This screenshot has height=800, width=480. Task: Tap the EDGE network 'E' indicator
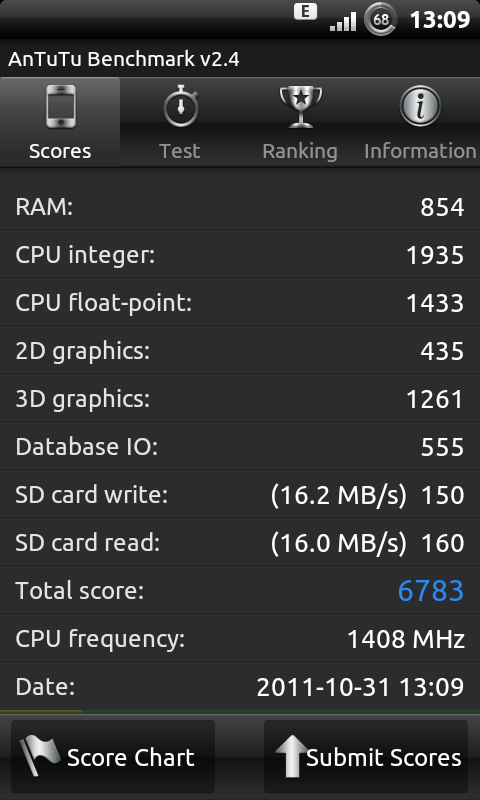click(x=306, y=11)
